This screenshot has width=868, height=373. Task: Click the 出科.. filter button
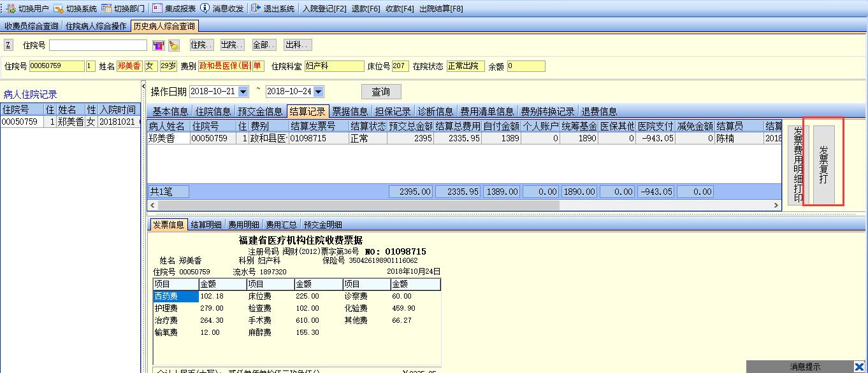point(298,45)
